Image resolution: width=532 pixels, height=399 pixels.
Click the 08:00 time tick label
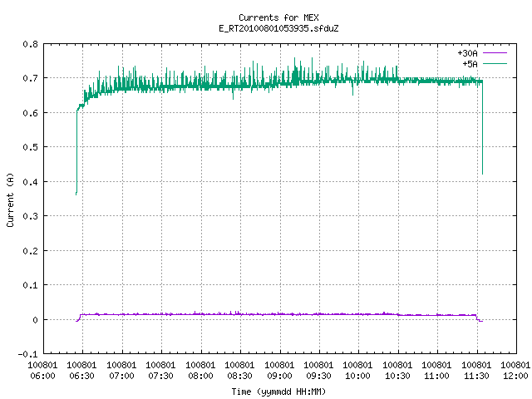[x=200, y=376]
